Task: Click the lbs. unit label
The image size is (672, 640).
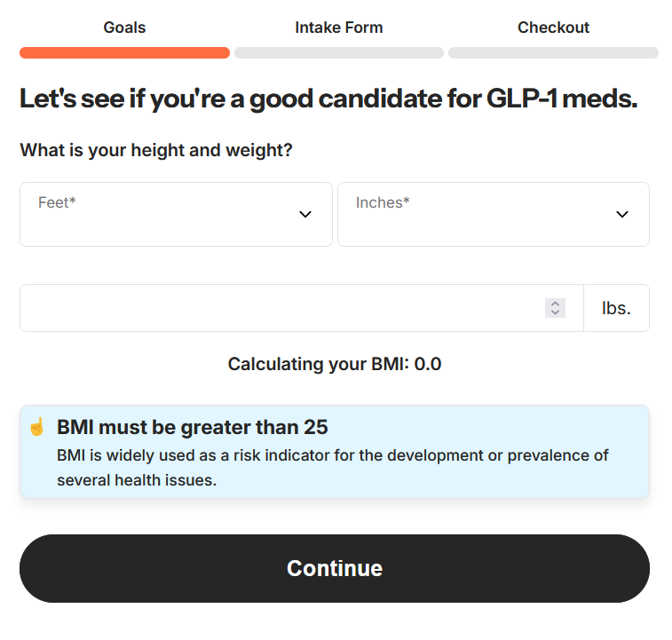Action: tap(616, 308)
